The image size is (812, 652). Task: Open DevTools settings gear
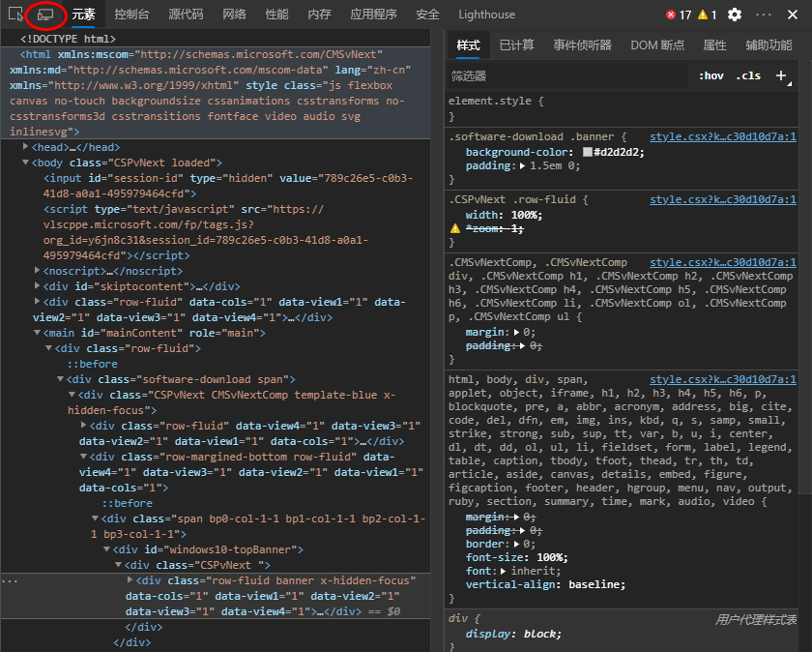[x=735, y=15]
